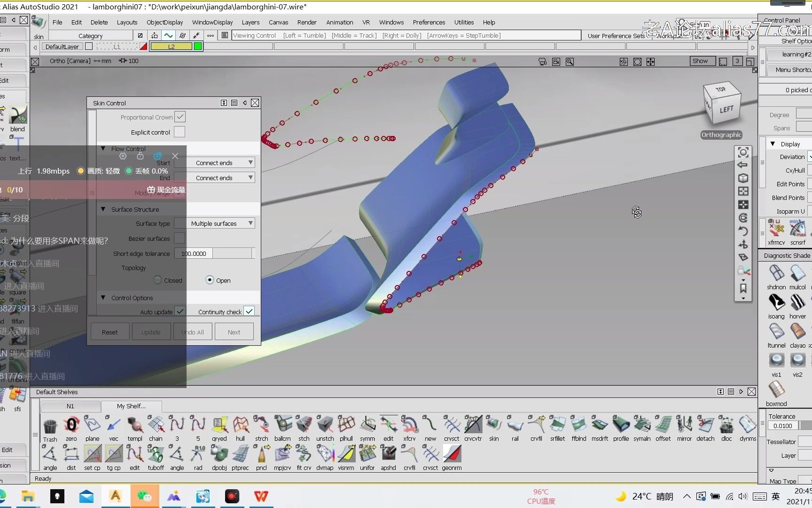
Task: Adjust Short edge tolerance slider
Action: (233, 253)
